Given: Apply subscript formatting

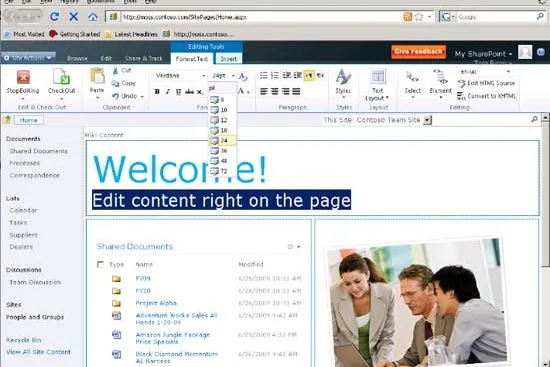Looking at the screenshot, I should 200,92.
